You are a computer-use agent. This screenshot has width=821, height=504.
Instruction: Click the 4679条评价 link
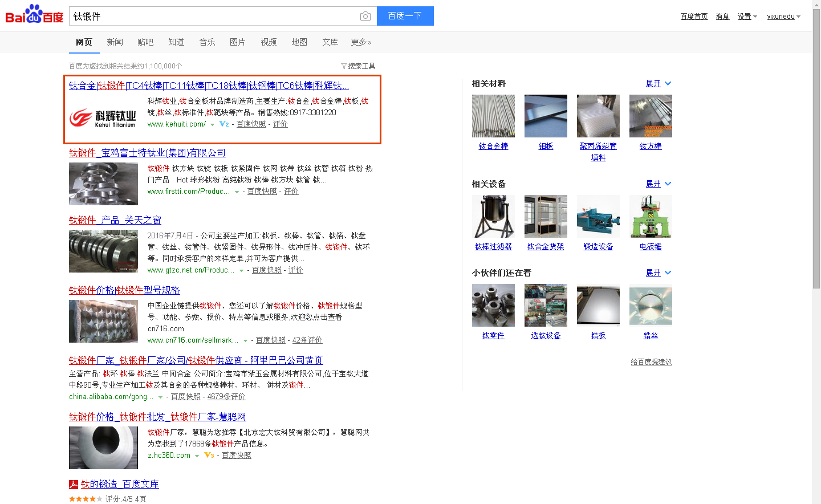click(x=226, y=397)
